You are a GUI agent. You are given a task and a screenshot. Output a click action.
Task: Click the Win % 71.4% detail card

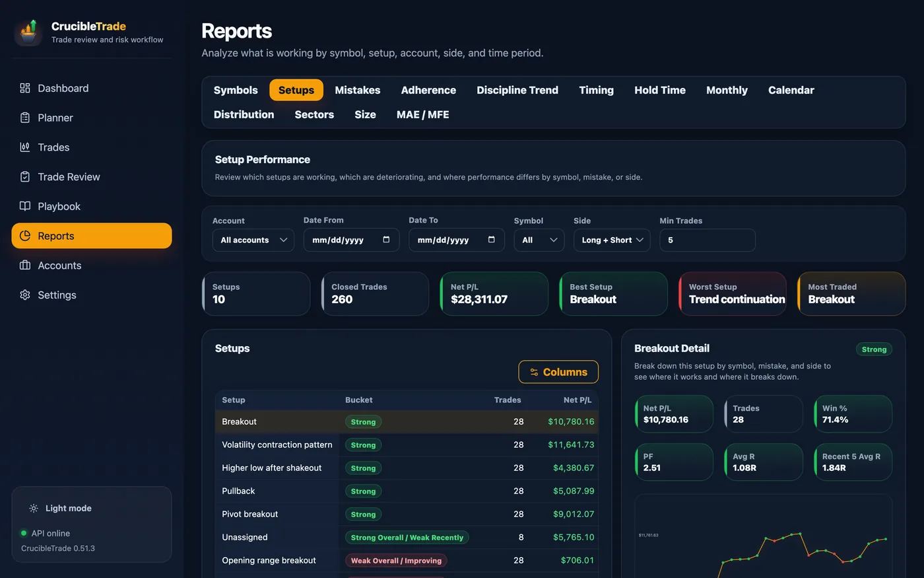coord(853,414)
